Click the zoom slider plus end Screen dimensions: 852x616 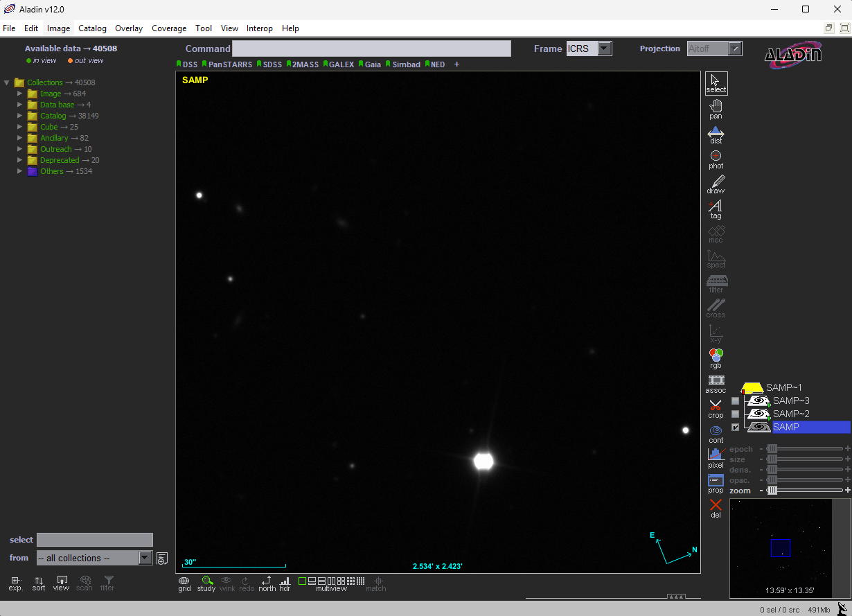coord(847,491)
